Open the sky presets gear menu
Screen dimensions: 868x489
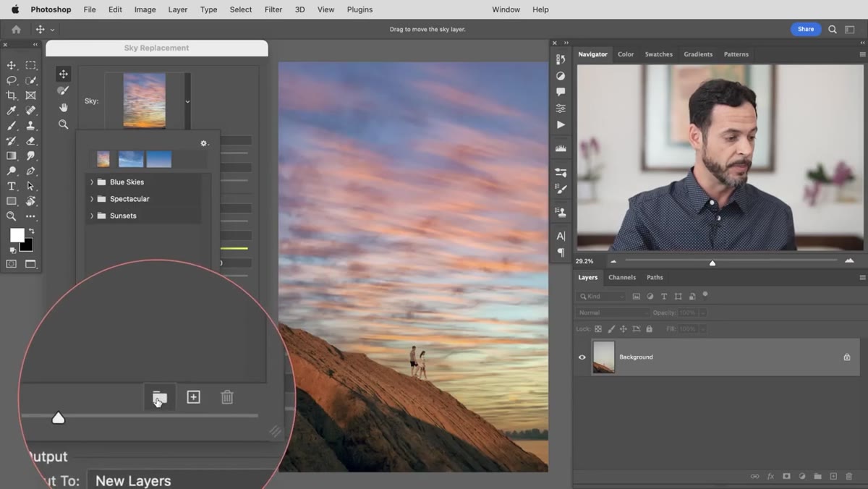point(204,143)
